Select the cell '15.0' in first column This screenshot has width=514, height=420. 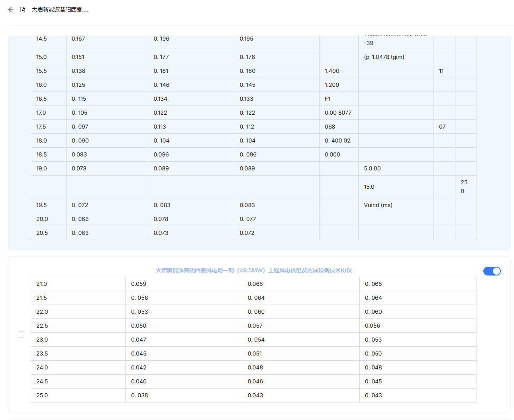click(x=49, y=57)
